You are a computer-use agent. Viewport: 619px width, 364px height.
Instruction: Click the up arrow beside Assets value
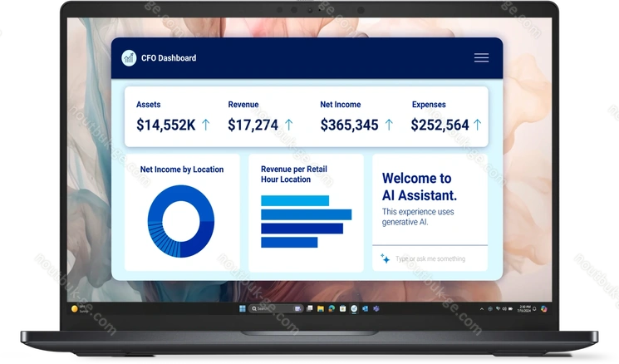(206, 125)
